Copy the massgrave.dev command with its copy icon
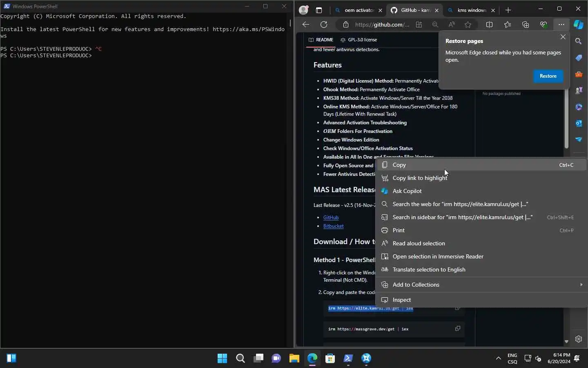 pos(458,328)
